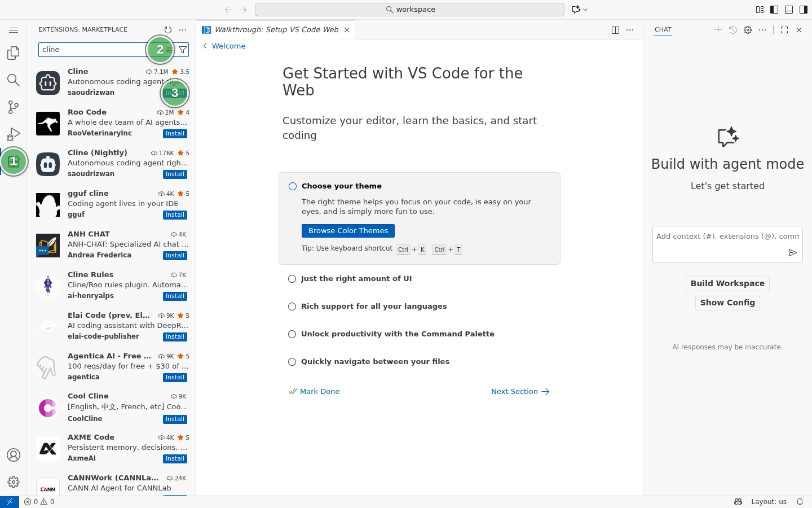Open Layout: us in status bar
The width and height of the screenshot is (812, 508).
(769, 502)
